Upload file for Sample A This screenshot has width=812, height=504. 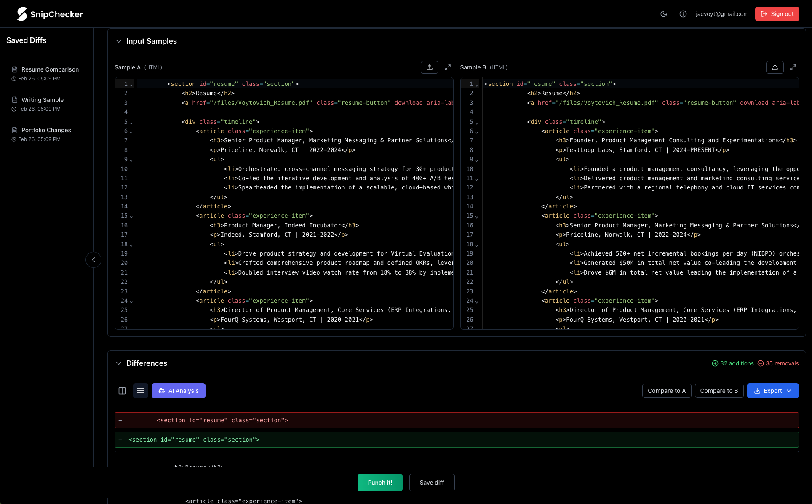point(430,67)
